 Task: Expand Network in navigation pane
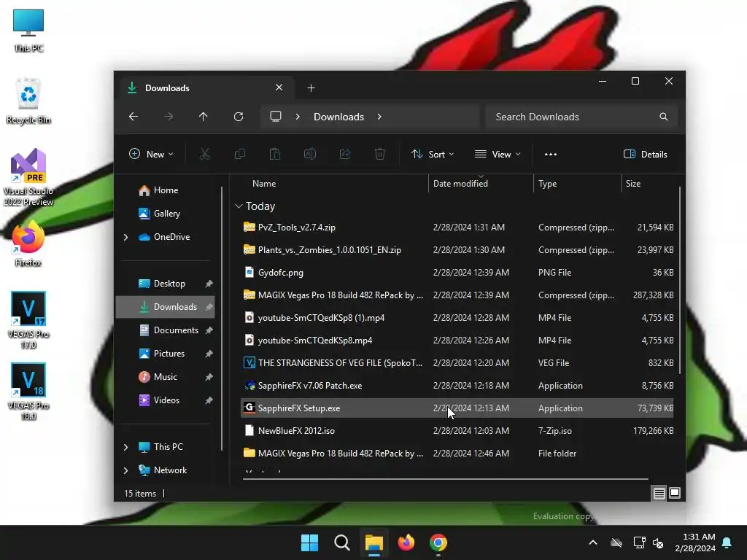[x=125, y=470]
